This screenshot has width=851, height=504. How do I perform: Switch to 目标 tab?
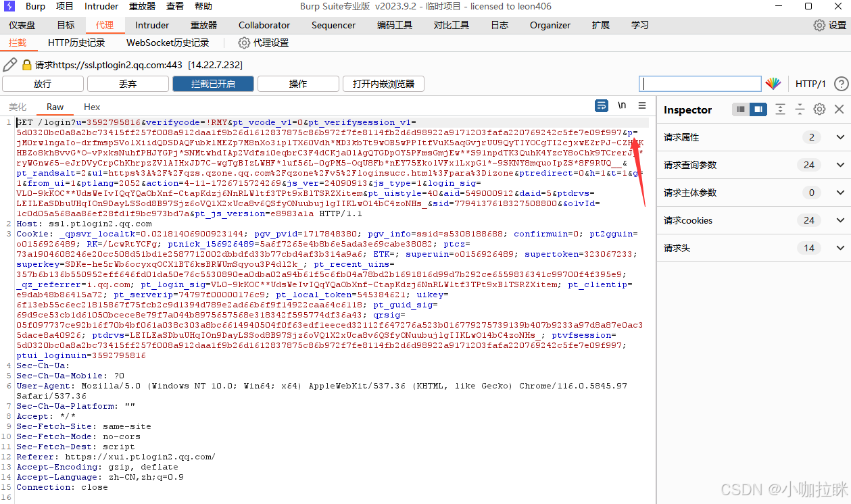click(x=66, y=25)
